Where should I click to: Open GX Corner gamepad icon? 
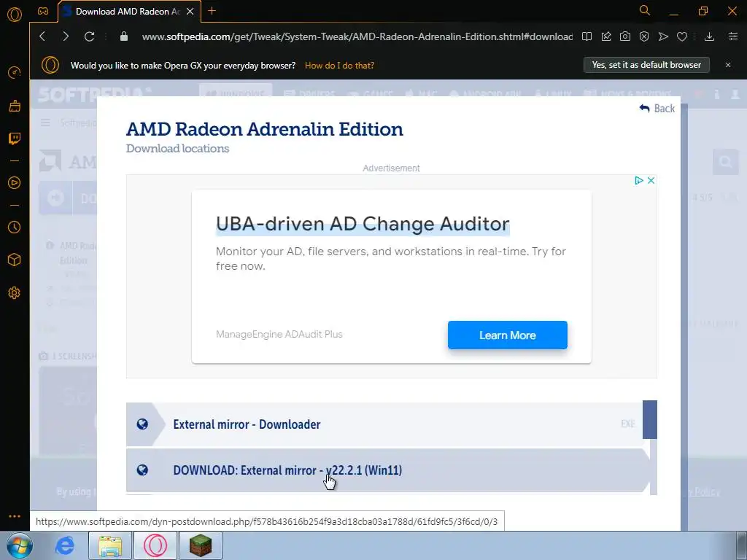coord(43,11)
